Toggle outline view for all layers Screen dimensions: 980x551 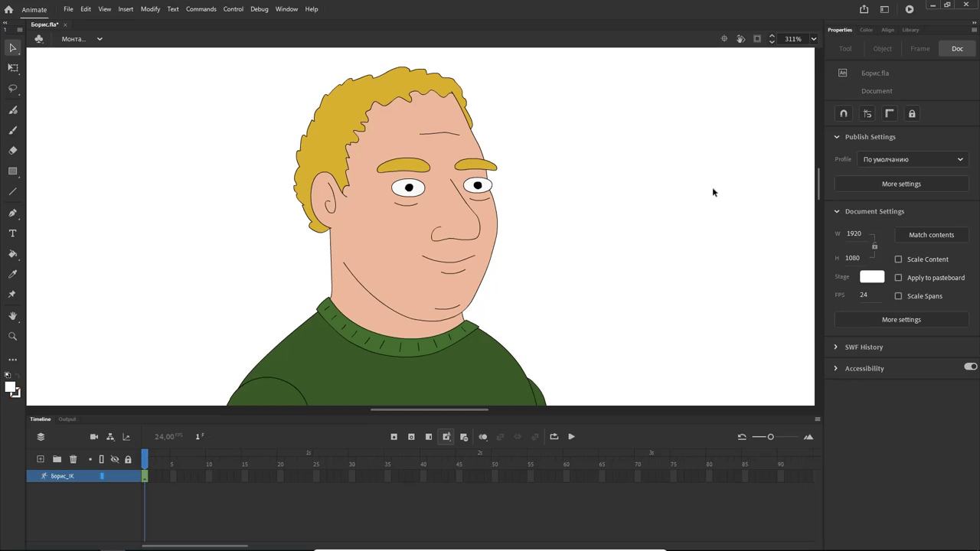101,459
